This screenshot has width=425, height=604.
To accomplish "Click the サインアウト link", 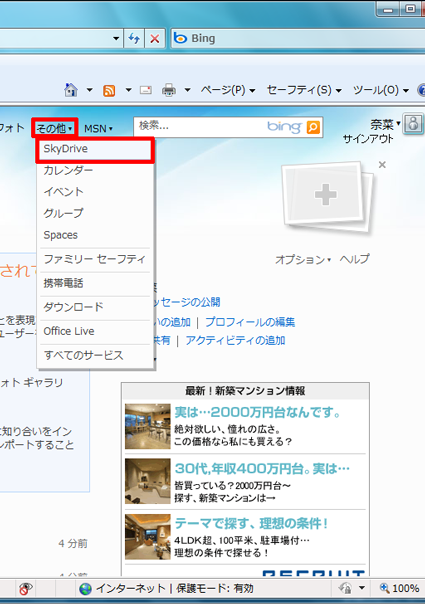I will pos(368,139).
